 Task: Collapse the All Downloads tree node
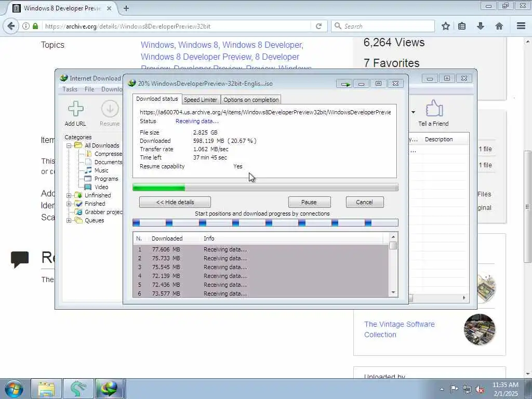[x=69, y=145]
